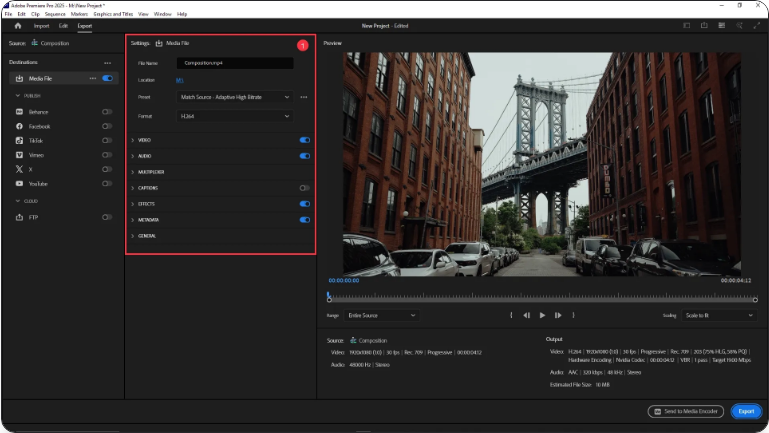The image size is (769, 433).
Task: Click the YouTube destination icon
Action: pyautogui.click(x=20, y=184)
